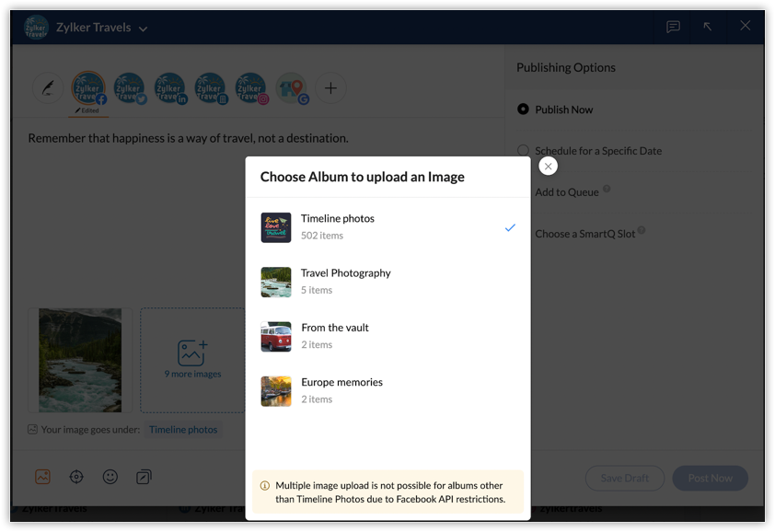The height and width of the screenshot is (532, 775).
Task: Click the Zylker Travels brand logo
Action: pyautogui.click(x=36, y=28)
